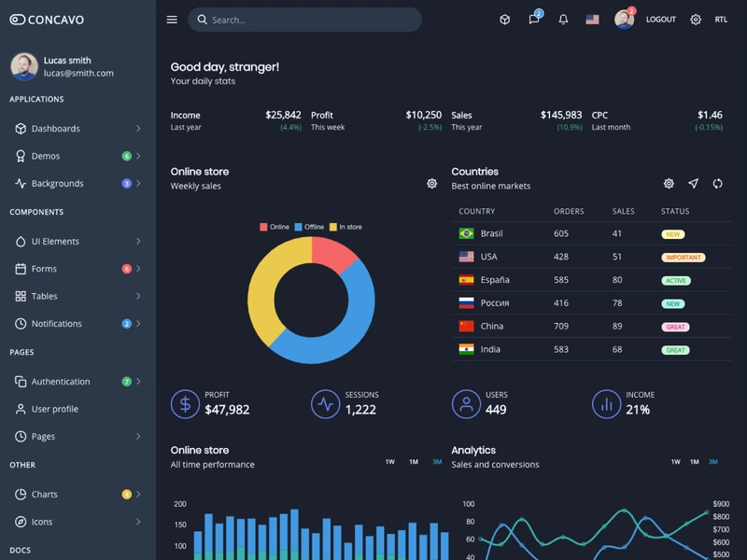Click the refresh icon in Countries panel
This screenshot has width=747, height=560.
(x=717, y=183)
